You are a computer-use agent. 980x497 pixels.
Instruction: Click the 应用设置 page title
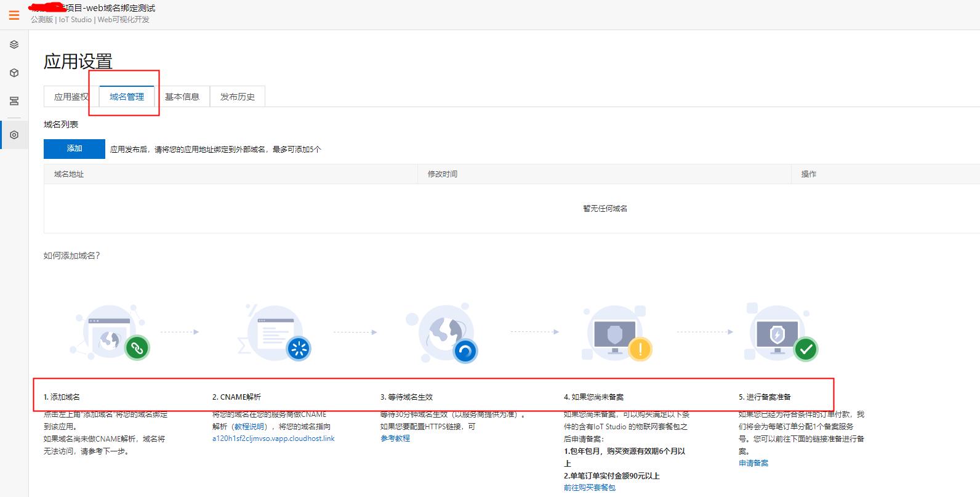point(78,62)
